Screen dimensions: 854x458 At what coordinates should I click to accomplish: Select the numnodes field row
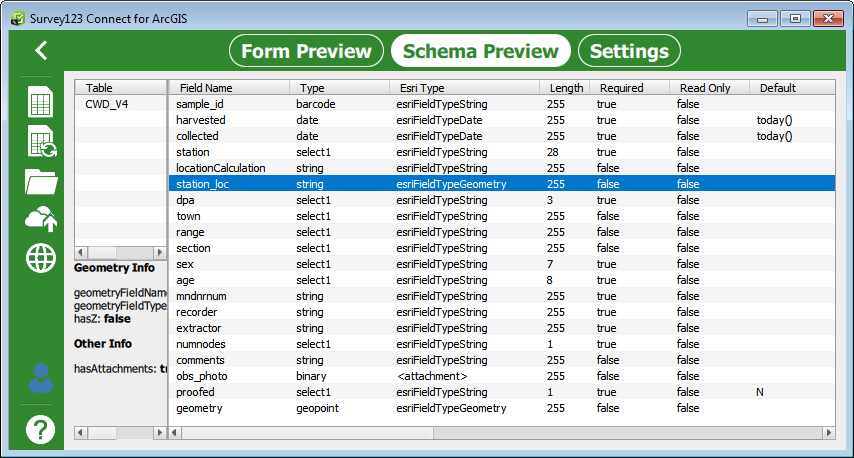coord(502,344)
